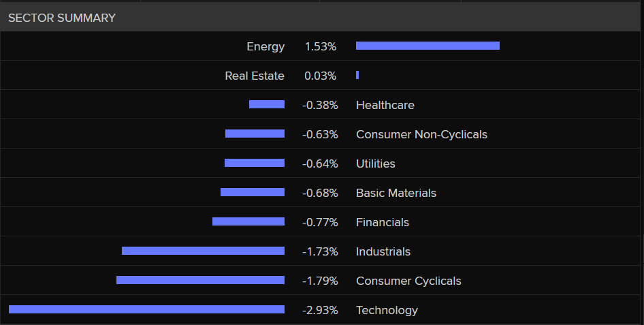Open the Basic Materials sector
This screenshot has width=644, height=325.
coord(396,193)
